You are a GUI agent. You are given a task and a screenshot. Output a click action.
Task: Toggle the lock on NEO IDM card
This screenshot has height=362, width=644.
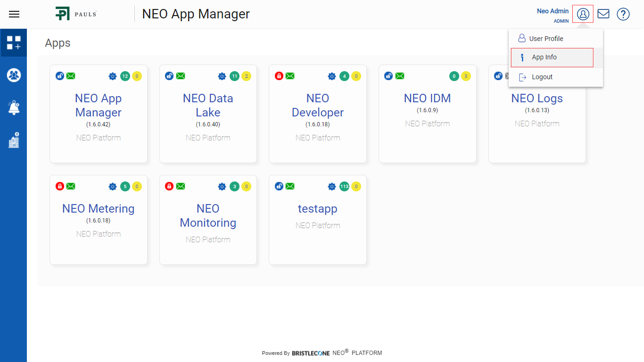[x=388, y=76]
